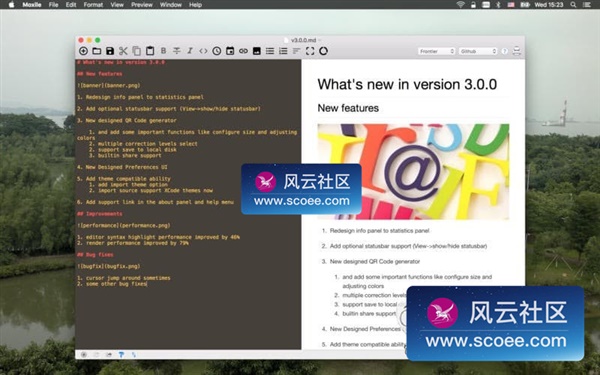
Task: Toggle italic formatting
Action: point(190,51)
